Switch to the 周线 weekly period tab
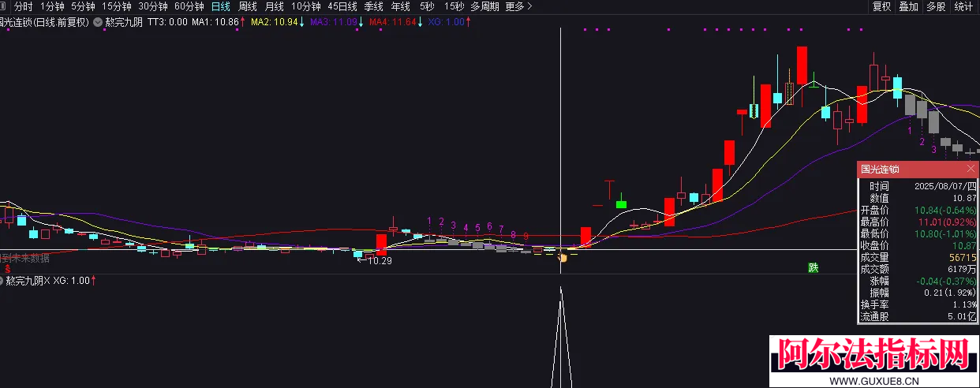 (x=248, y=6)
